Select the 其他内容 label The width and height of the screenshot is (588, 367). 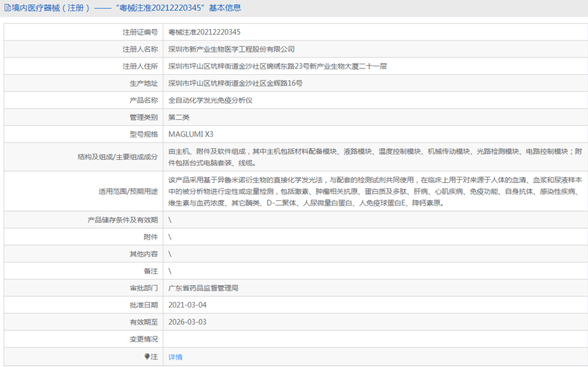[144, 254]
